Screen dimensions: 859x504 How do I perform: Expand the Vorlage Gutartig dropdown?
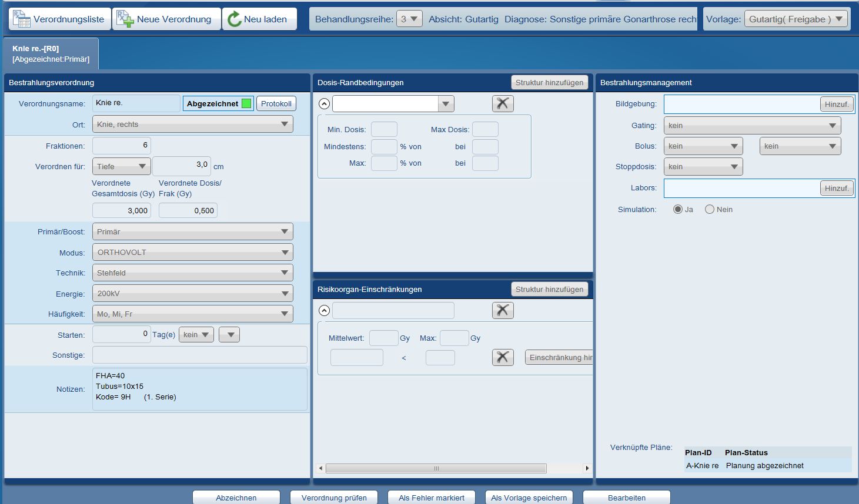[797, 19]
